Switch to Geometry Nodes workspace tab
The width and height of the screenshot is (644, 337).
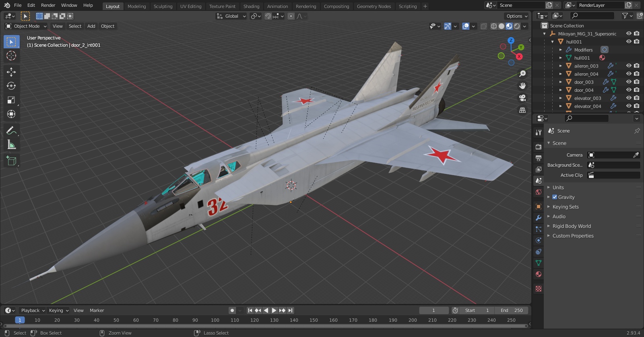click(x=374, y=6)
